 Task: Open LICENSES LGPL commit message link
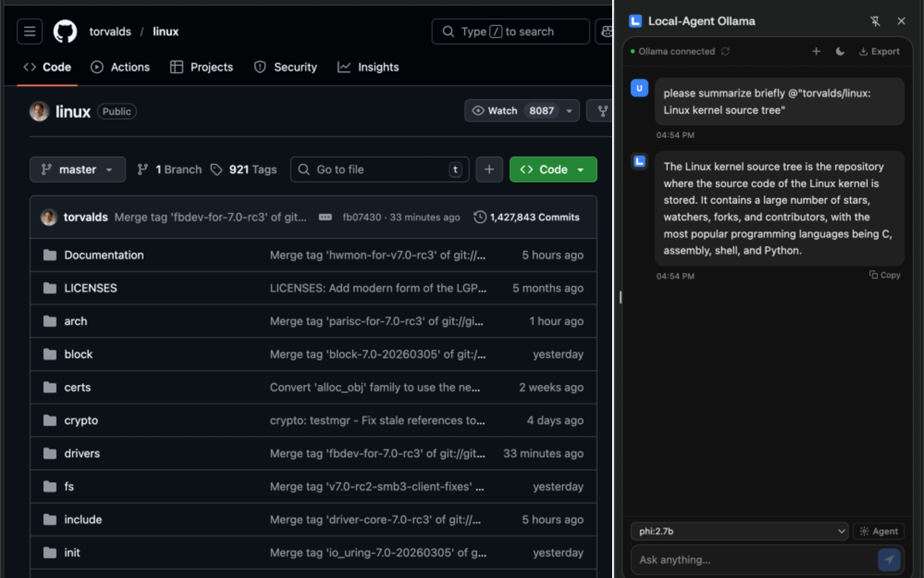pyautogui.click(x=378, y=288)
